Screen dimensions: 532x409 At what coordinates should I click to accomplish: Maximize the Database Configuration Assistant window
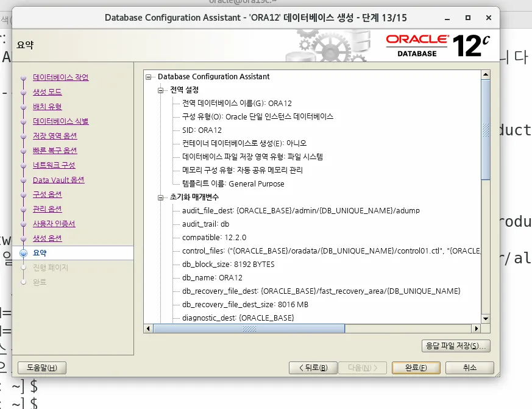pyautogui.click(x=468, y=18)
